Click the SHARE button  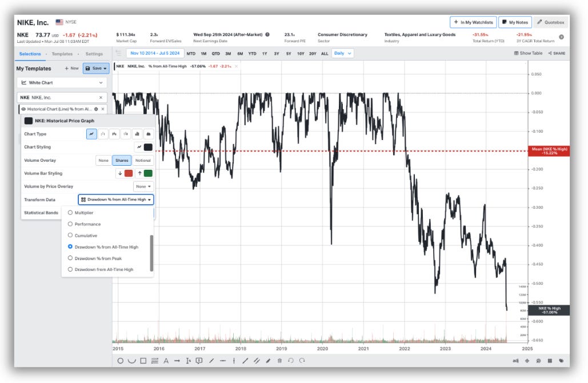tap(557, 53)
